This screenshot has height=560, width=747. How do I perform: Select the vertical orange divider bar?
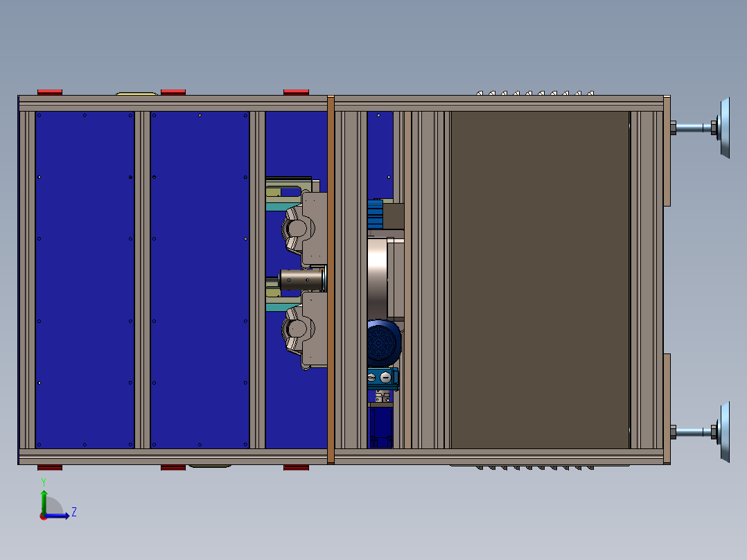click(x=331, y=280)
